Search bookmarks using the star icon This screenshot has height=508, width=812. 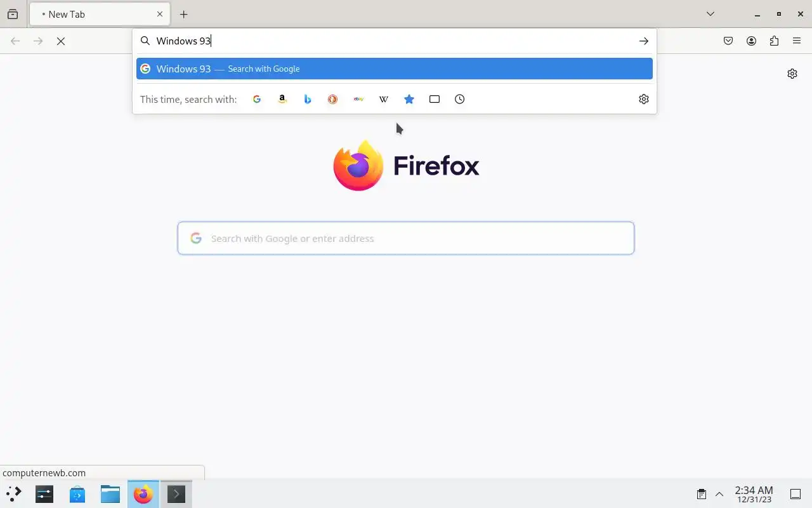tap(409, 99)
